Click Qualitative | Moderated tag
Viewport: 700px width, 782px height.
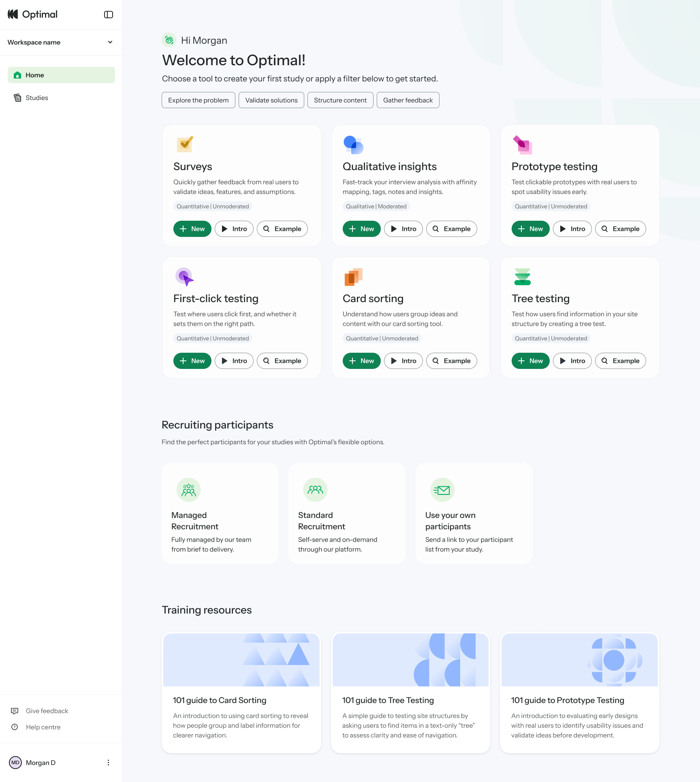pyautogui.click(x=376, y=206)
